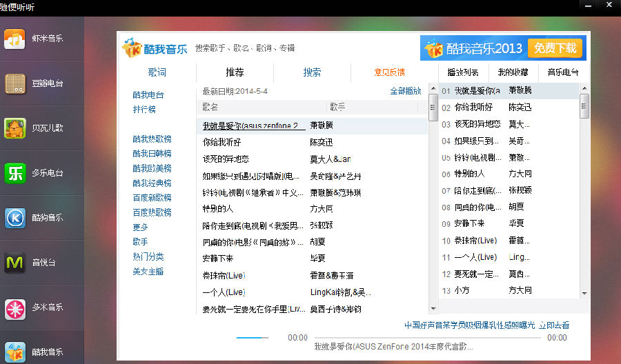
Task: Click the 全部播放 link
Action: pos(405,91)
